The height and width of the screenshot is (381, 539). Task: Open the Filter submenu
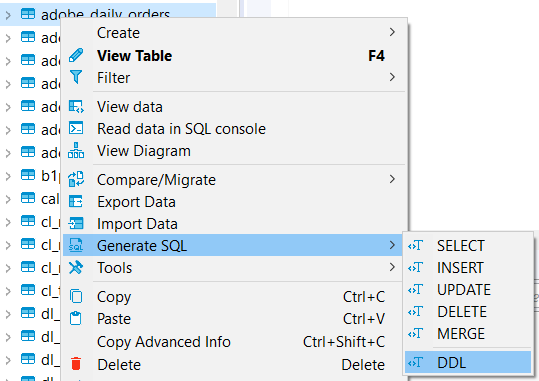pyautogui.click(x=233, y=77)
